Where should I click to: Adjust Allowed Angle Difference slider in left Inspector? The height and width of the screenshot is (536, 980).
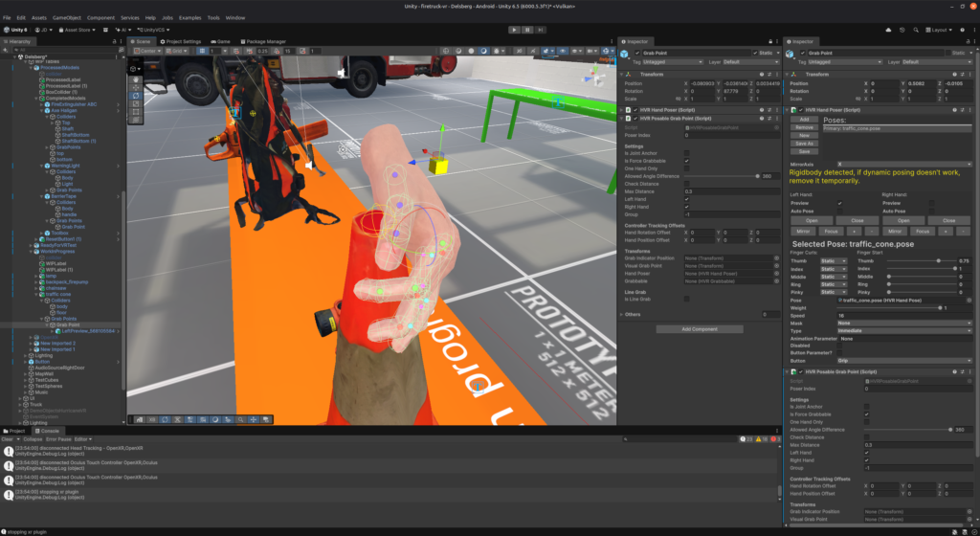click(x=722, y=176)
